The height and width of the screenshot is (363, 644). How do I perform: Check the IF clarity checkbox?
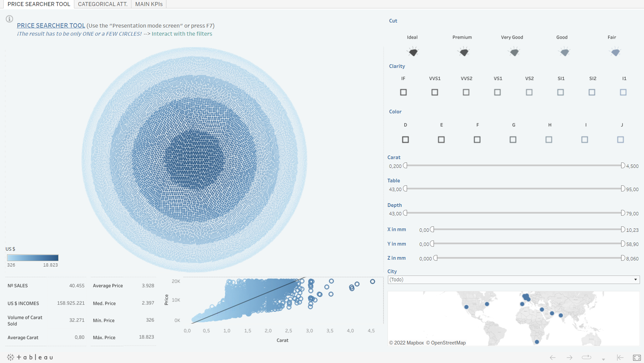[x=403, y=92]
